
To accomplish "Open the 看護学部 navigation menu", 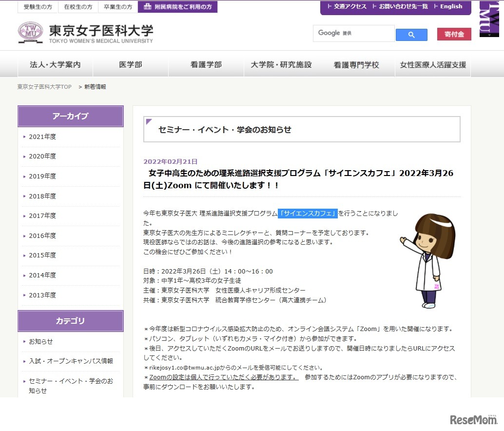I will [x=206, y=65].
